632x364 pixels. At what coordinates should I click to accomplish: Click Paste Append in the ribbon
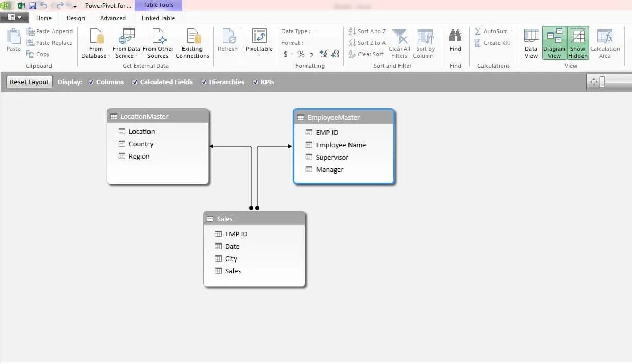(x=49, y=31)
